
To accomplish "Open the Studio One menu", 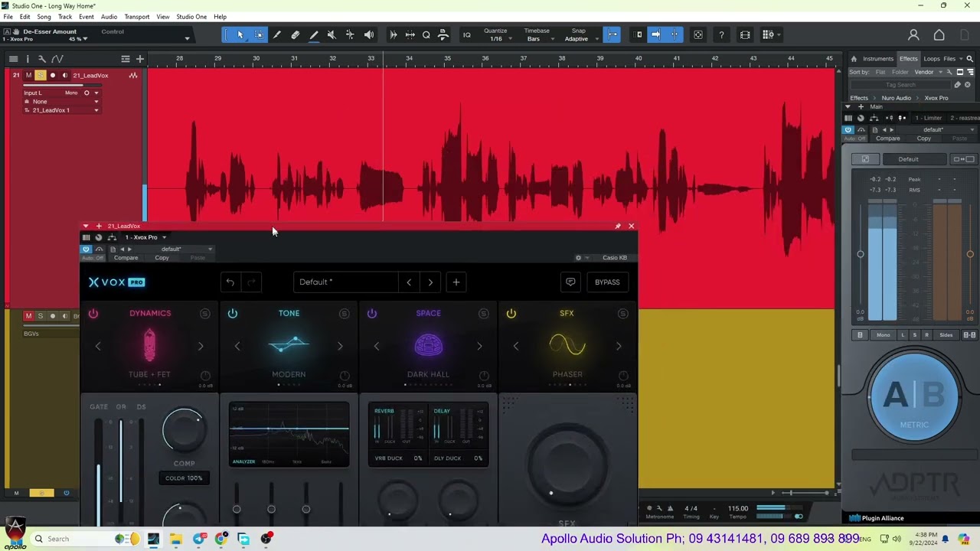I will [x=191, y=17].
